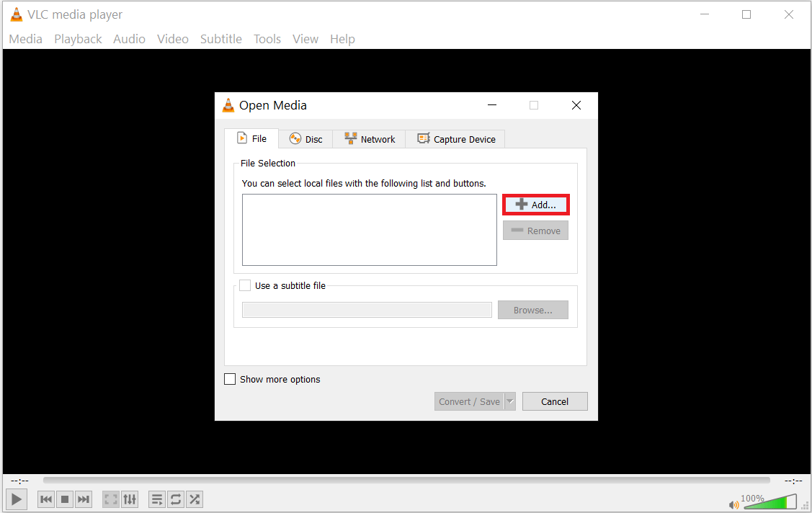Switch to the Network tab
The width and height of the screenshot is (812, 513).
(370, 139)
